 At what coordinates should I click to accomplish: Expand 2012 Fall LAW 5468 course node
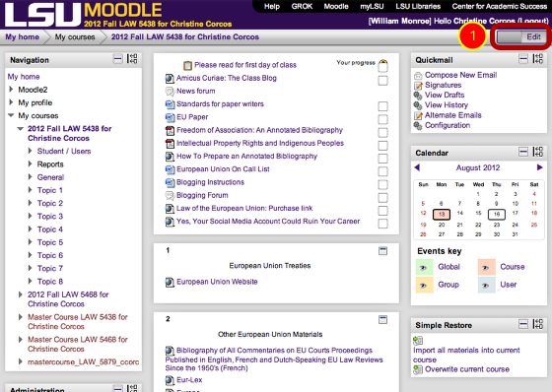click(21, 294)
